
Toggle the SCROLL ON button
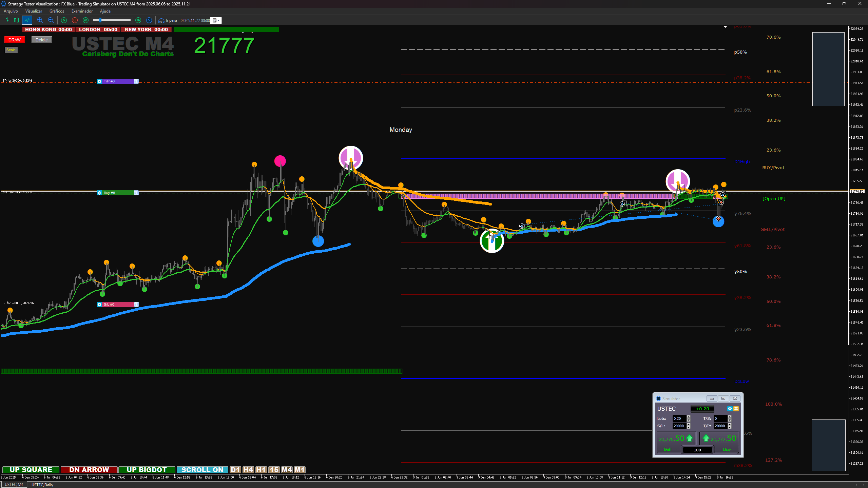tap(202, 470)
